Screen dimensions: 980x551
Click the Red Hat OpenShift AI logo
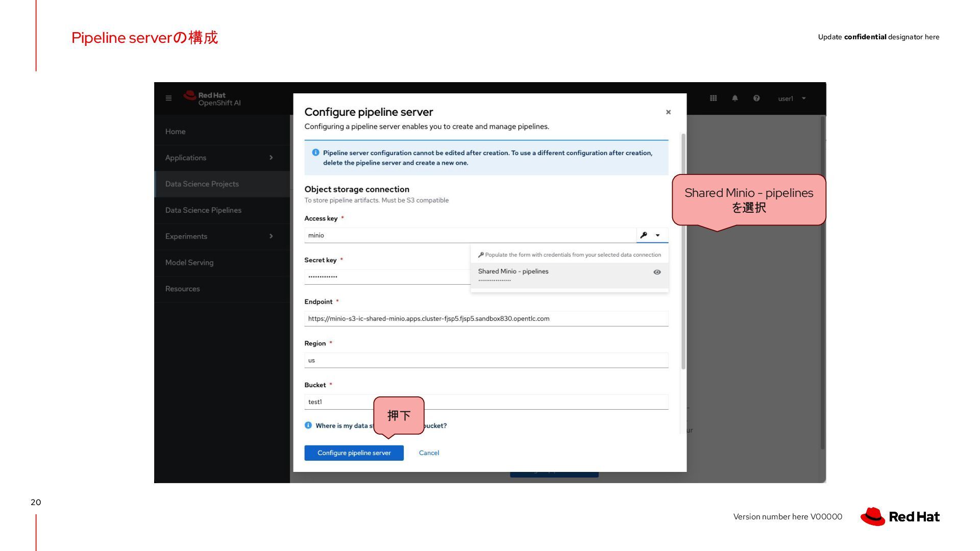[x=212, y=98]
